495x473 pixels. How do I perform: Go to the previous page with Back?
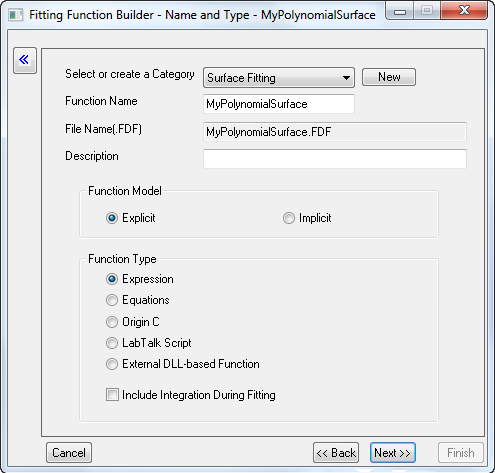[x=336, y=453]
